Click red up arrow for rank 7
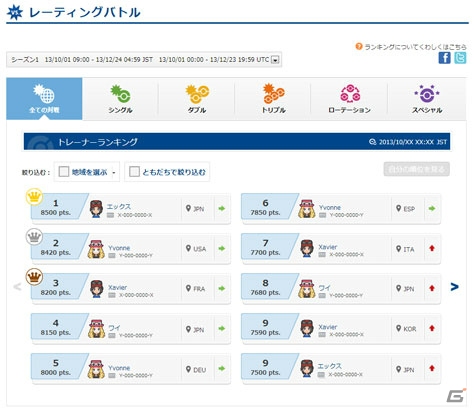The image size is (474, 410). pos(432,248)
